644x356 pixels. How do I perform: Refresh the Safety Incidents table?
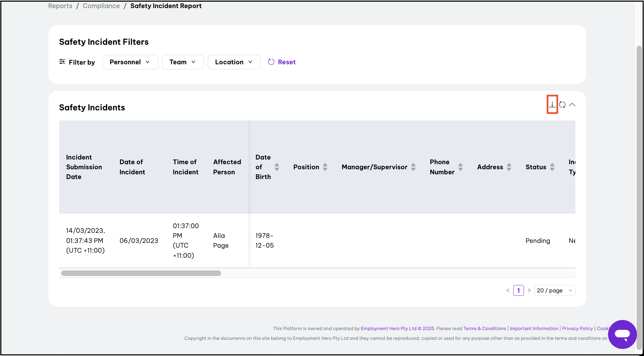coord(562,105)
